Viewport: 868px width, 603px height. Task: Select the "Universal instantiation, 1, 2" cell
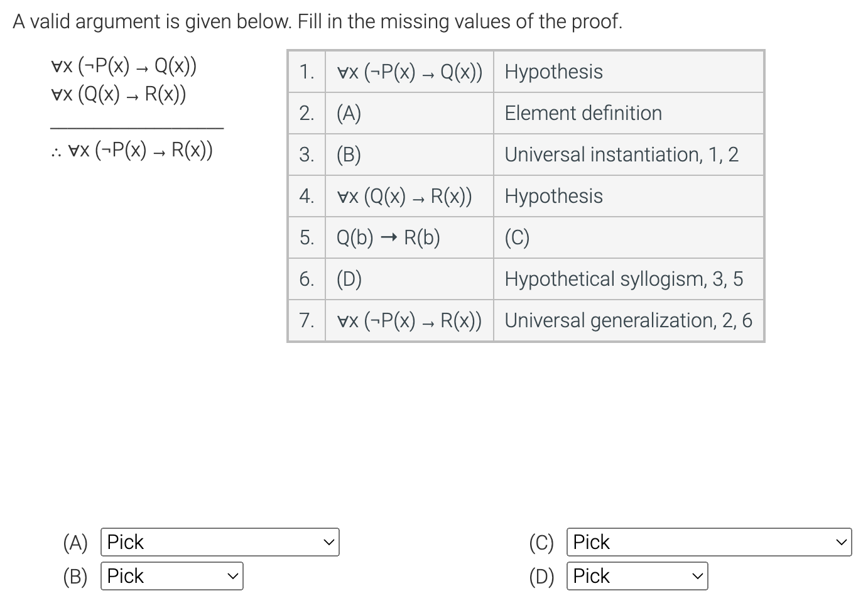point(629,155)
